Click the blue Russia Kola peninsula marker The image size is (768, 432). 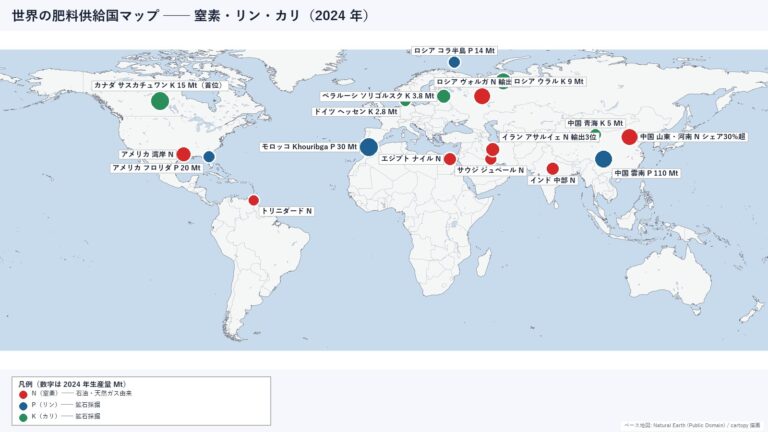point(454,62)
